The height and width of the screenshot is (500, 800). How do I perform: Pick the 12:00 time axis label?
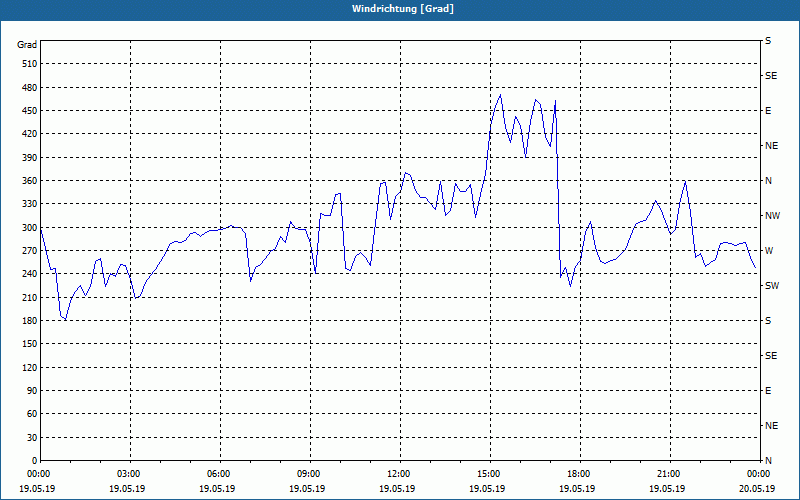coord(400,474)
